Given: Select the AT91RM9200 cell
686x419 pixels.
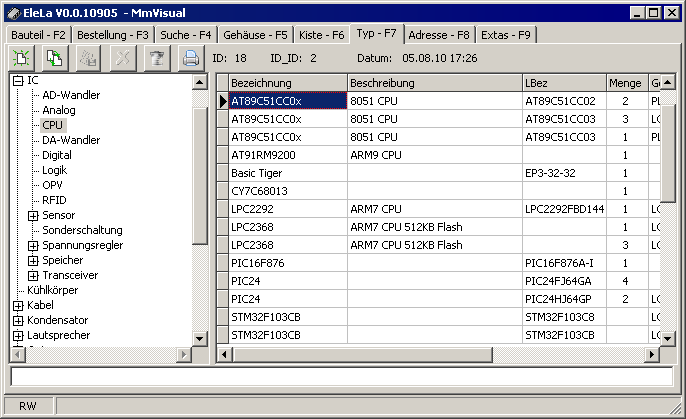Looking at the screenshot, I should point(288,155).
